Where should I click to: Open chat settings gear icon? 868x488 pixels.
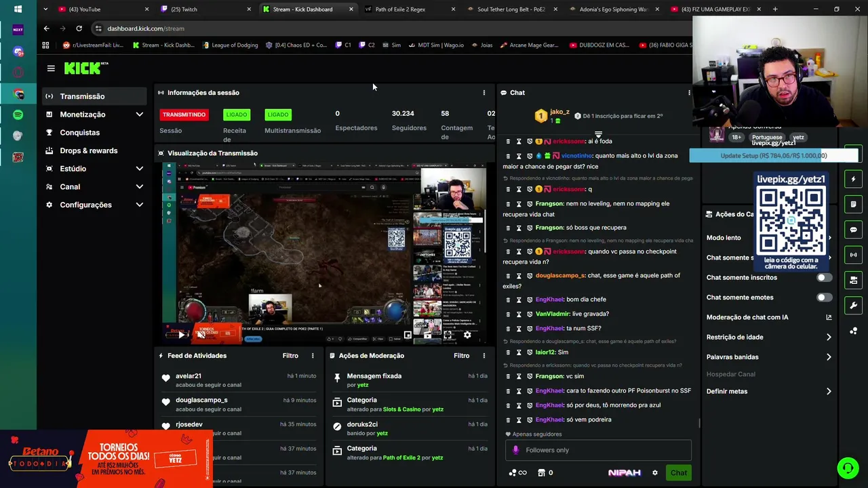point(654,473)
